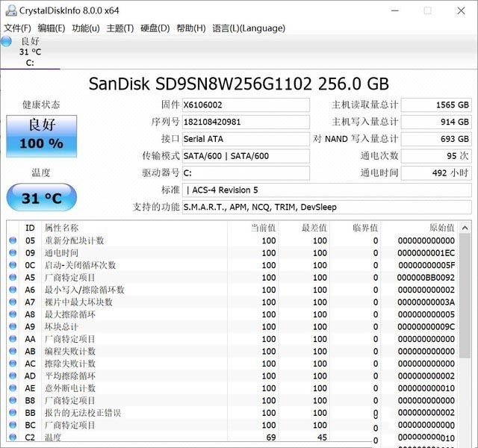Screen dimensions: 478x448
Task: Click the 原始值 column header
Action: (420, 228)
